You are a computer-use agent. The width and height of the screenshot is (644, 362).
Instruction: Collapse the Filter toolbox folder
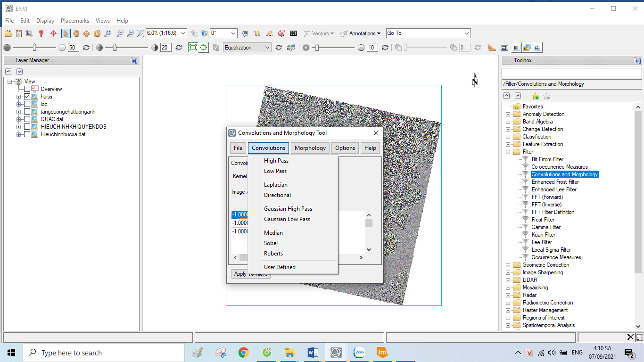(x=508, y=152)
